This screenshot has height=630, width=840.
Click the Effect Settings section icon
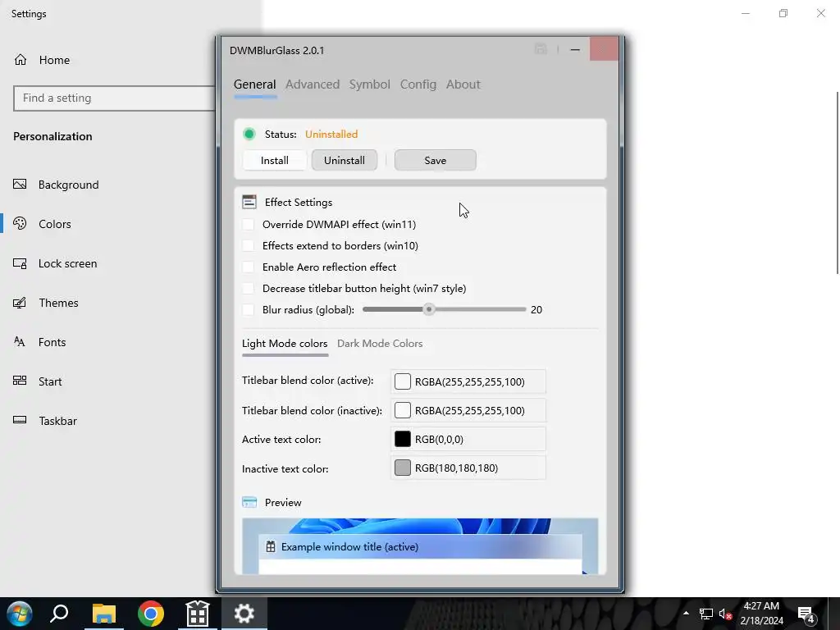(249, 202)
